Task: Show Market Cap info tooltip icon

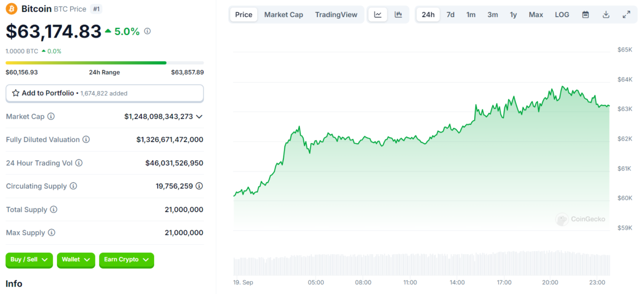Action: (x=51, y=116)
